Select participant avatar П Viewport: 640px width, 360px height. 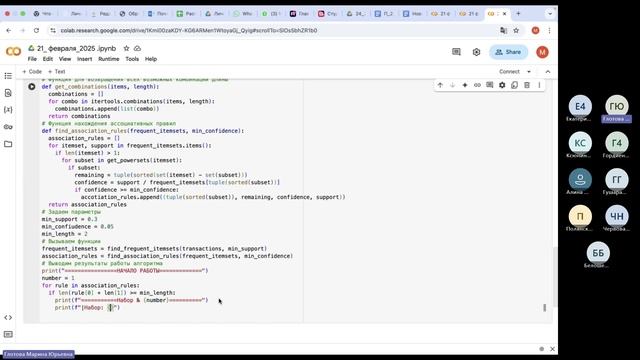pos(580,216)
